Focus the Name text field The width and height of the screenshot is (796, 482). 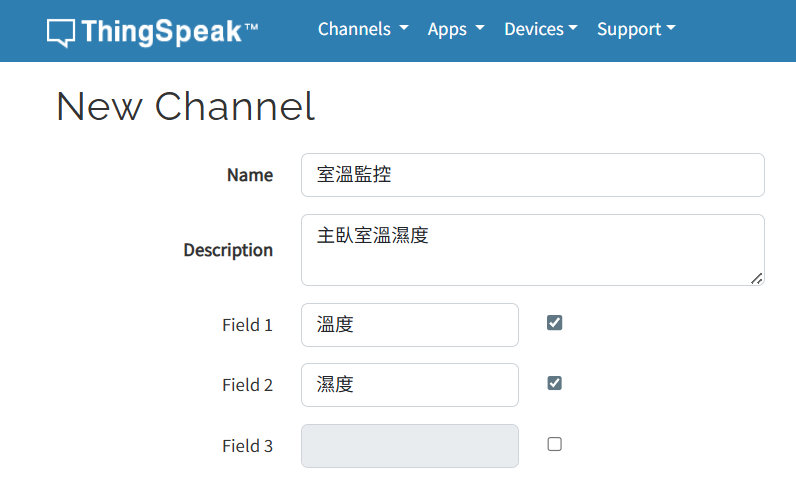(533, 175)
